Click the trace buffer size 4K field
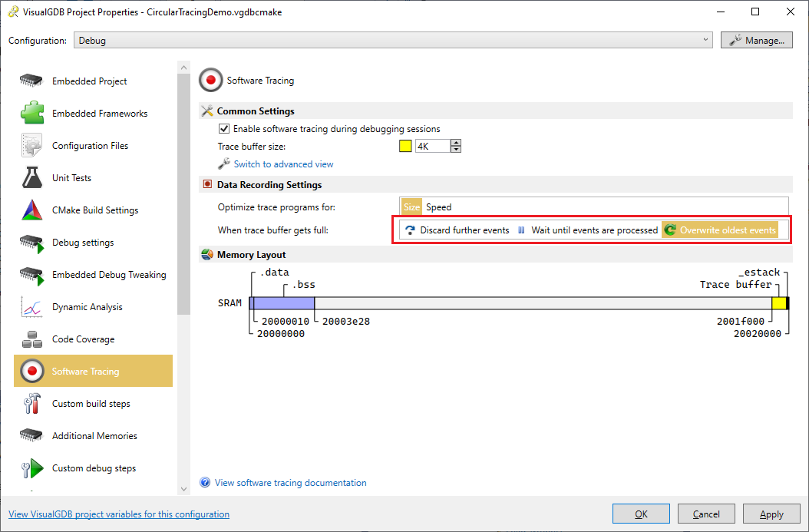This screenshot has height=532, width=809. [432, 146]
